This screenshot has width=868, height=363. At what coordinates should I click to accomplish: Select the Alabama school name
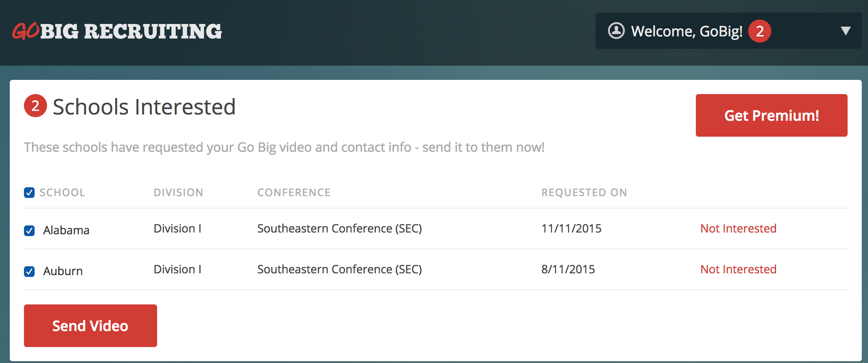pos(66,230)
